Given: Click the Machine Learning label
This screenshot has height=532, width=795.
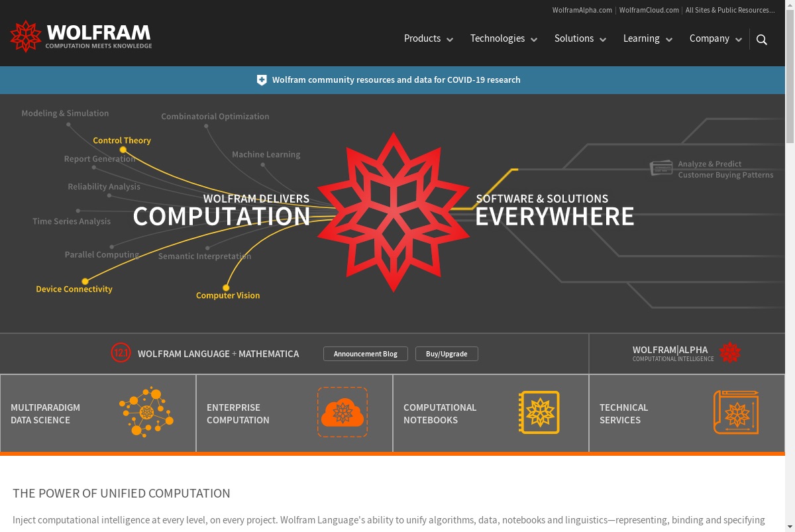Looking at the screenshot, I should (x=266, y=154).
